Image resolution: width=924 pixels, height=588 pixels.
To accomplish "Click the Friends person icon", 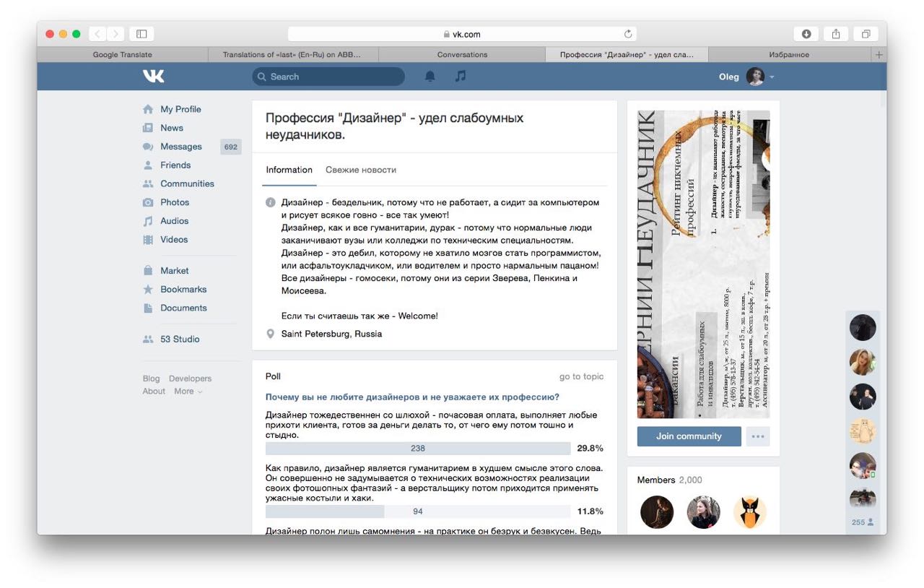I will (148, 165).
